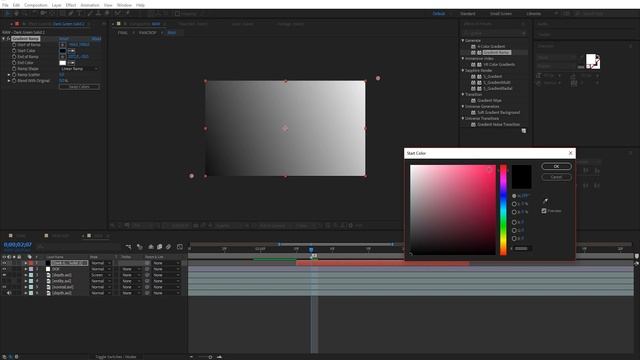Open the Effect menu
This screenshot has height=360, width=640.
71,5
